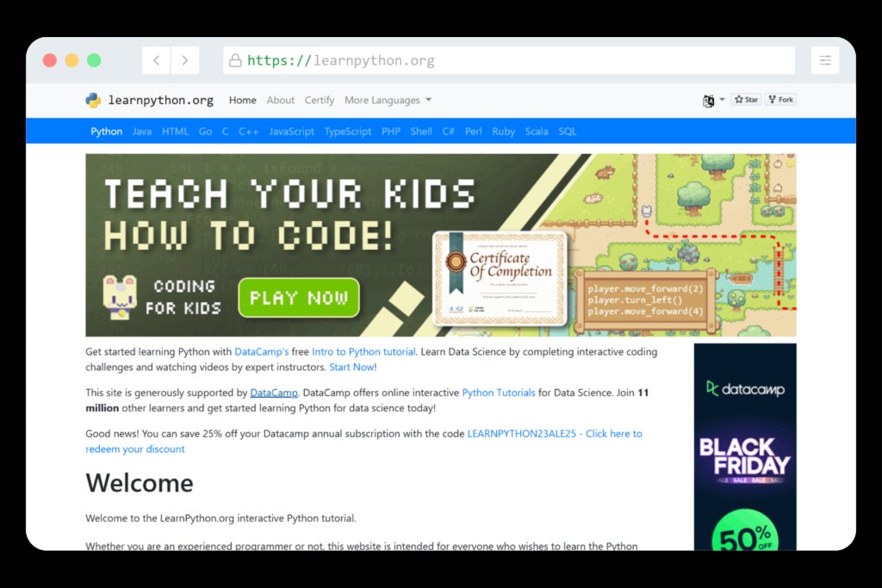Select the TypeScript language tab
This screenshot has height=588, width=882.
348,132
